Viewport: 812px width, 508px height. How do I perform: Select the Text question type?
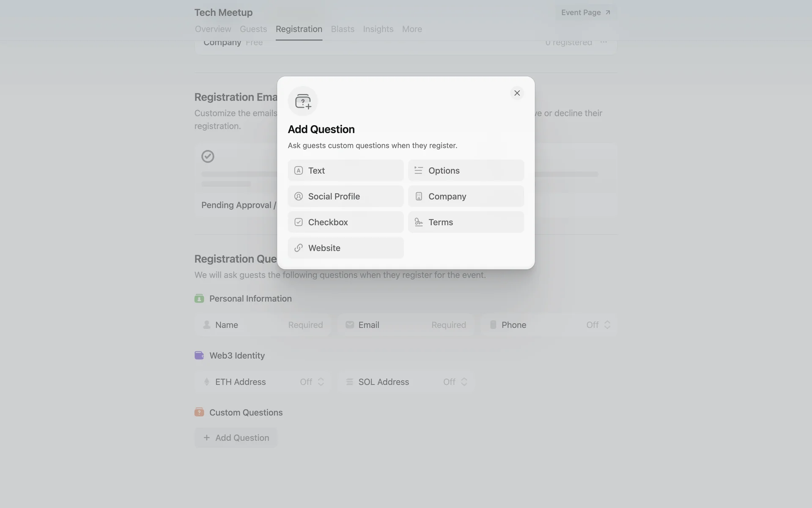click(x=346, y=171)
